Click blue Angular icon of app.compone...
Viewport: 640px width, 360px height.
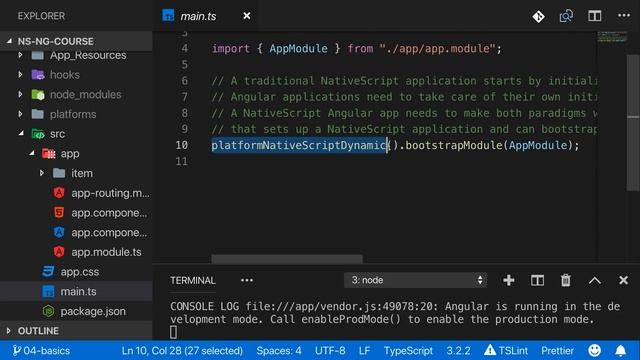(59, 232)
